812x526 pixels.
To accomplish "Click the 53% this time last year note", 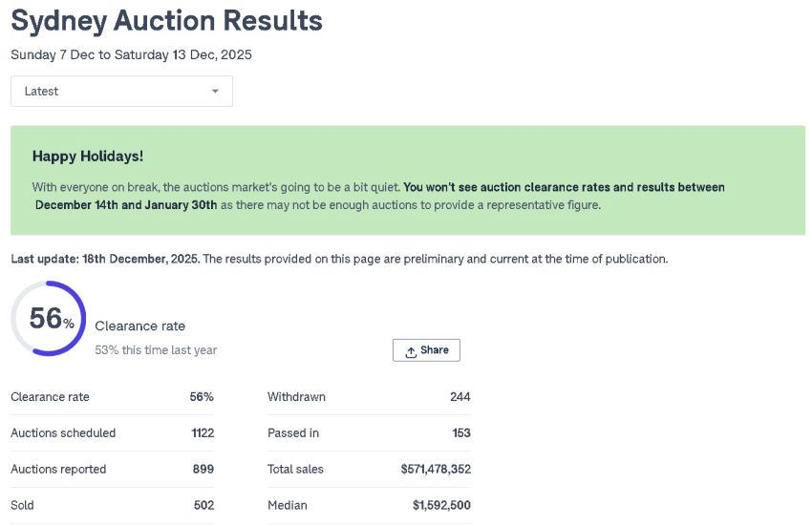I will pyautogui.click(x=156, y=350).
